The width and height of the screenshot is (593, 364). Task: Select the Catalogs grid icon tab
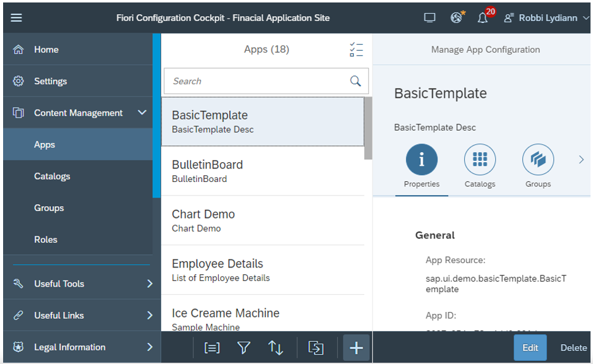point(480,160)
